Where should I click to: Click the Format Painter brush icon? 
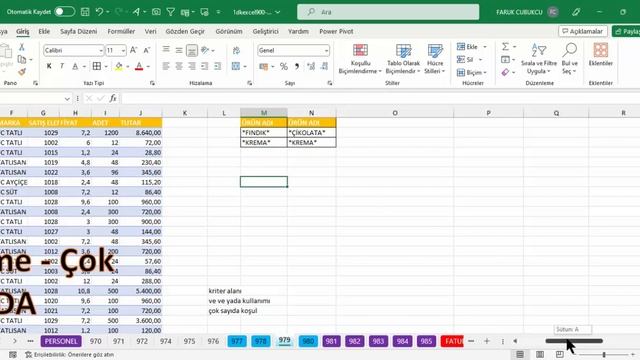point(22,72)
